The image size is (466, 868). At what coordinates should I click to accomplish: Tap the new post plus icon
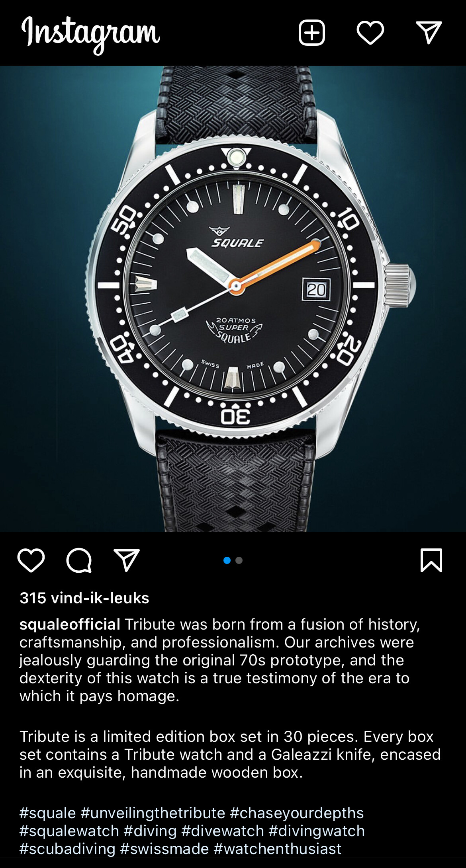[x=312, y=32]
